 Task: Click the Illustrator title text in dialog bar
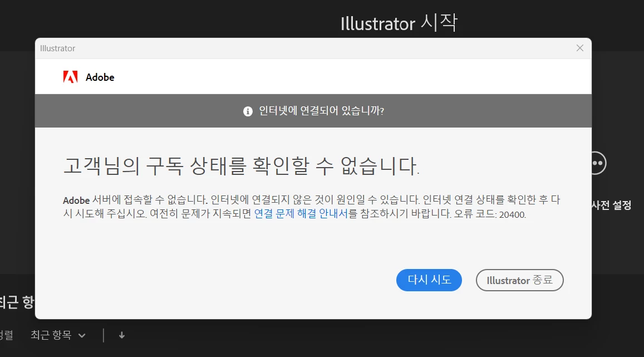57,48
